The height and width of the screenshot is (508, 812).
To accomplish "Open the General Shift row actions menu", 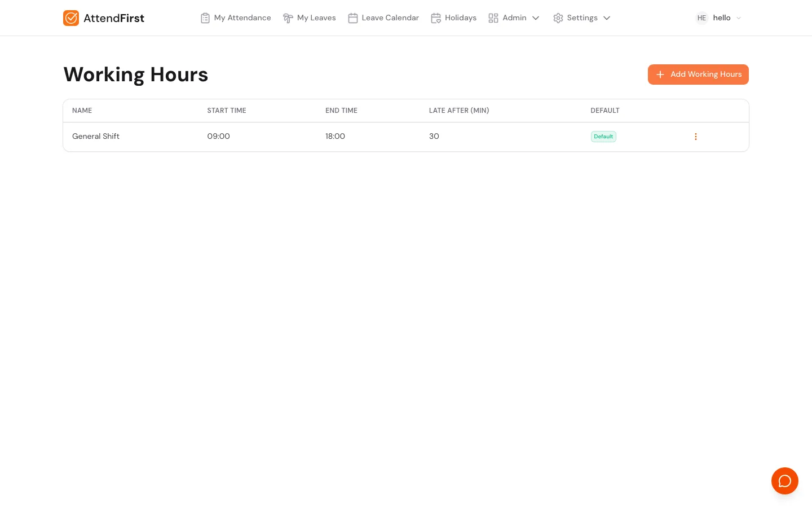I will (x=696, y=137).
